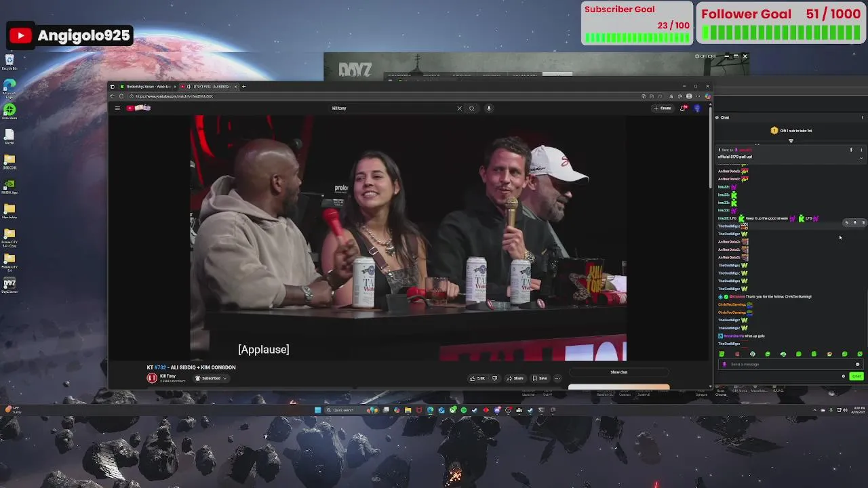This screenshot has width=868, height=488.
Task: Dislike the video with thumbs down
Action: [495, 378]
